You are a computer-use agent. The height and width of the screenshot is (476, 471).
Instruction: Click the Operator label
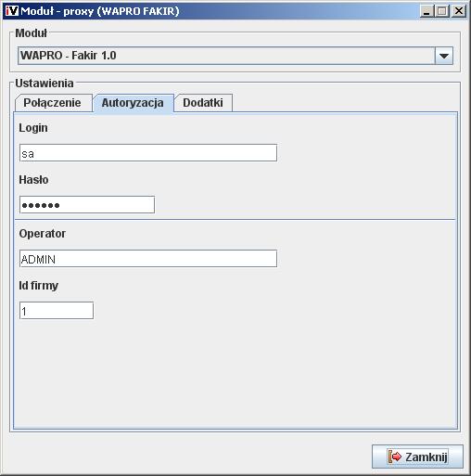pos(43,234)
